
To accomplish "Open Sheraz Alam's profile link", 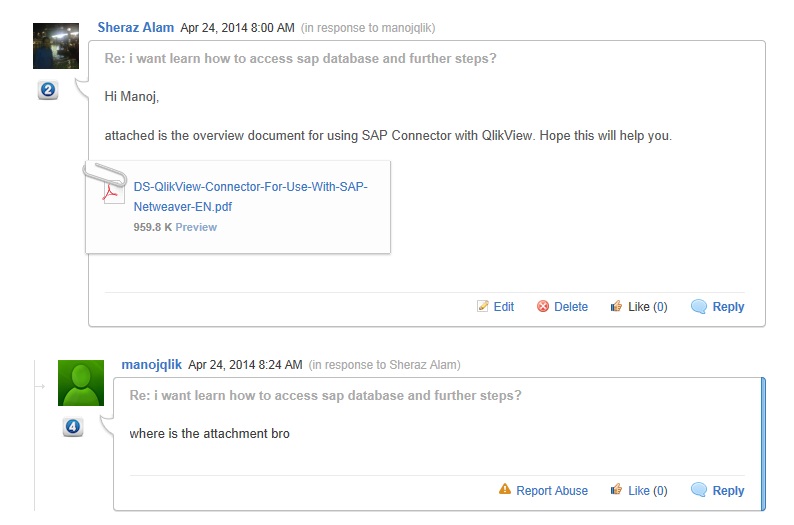I will click(x=136, y=27).
